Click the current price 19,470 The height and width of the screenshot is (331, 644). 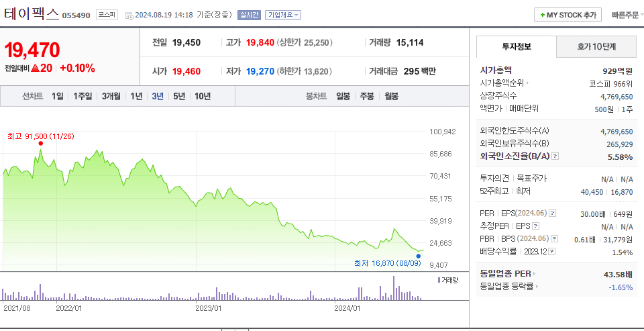(x=32, y=50)
